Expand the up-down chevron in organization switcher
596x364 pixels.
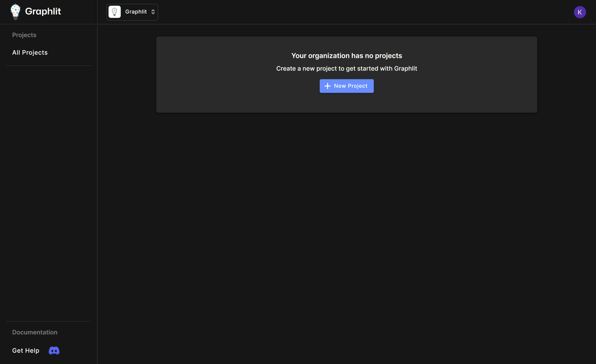tap(153, 12)
